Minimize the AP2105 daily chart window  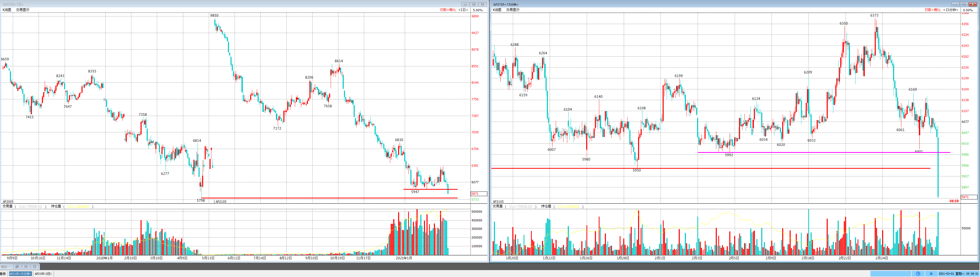tap(465, 5)
